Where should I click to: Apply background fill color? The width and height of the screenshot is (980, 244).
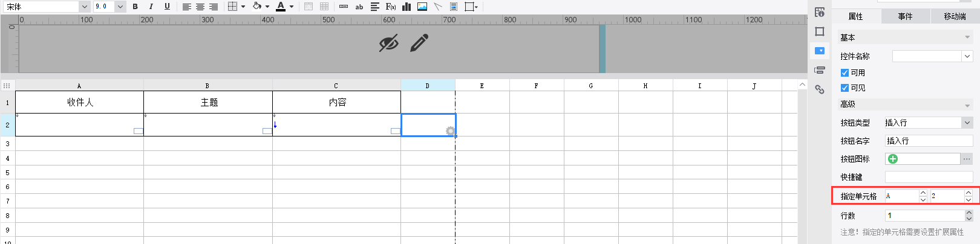coord(257,7)
